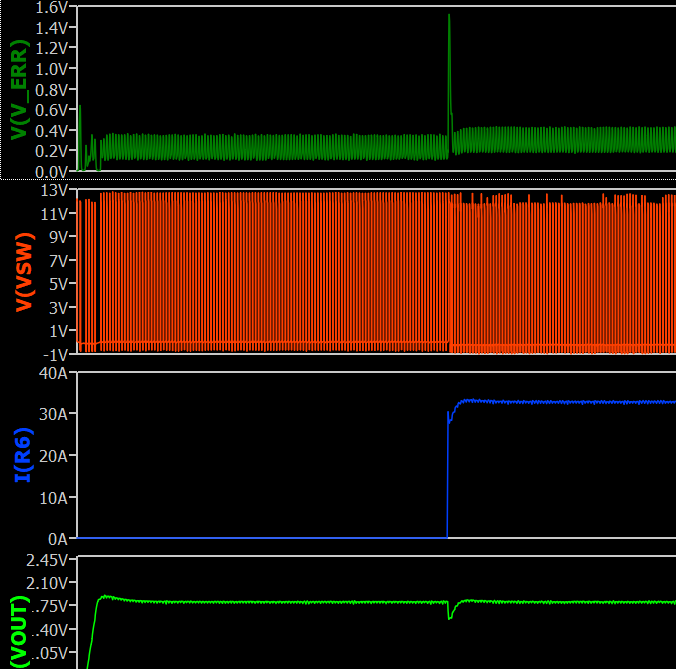
Task: Click the 0.6V tick on V_ERR axis
Action: (x=51, y=110)
